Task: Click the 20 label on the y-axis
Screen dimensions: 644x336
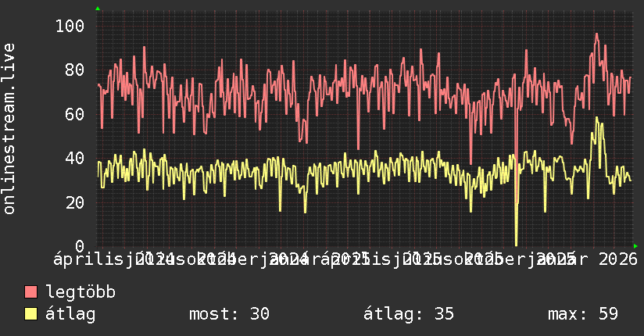Action: tap(75, 202)
